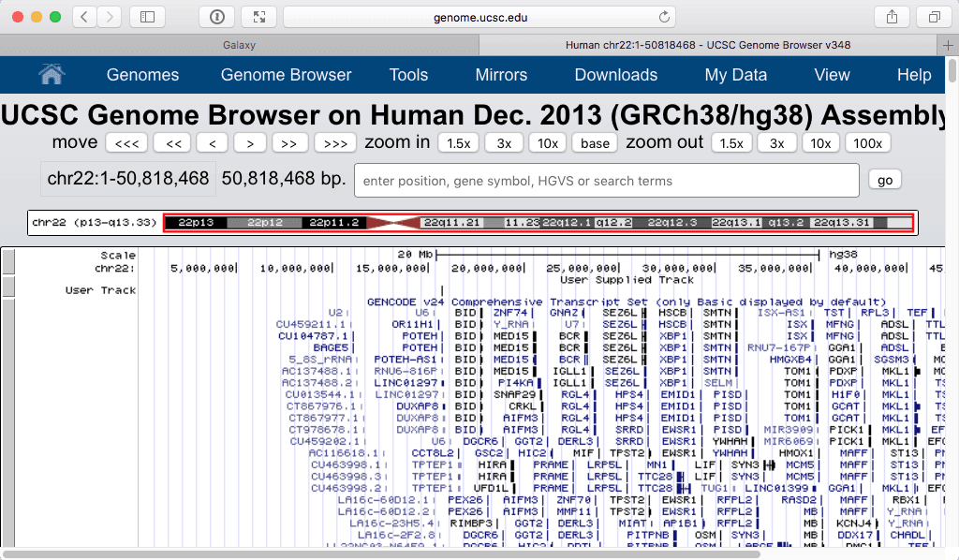The height and width of the screenshot is (560, 959).
Task: Click the position search input field
Action: coord(606,181)
